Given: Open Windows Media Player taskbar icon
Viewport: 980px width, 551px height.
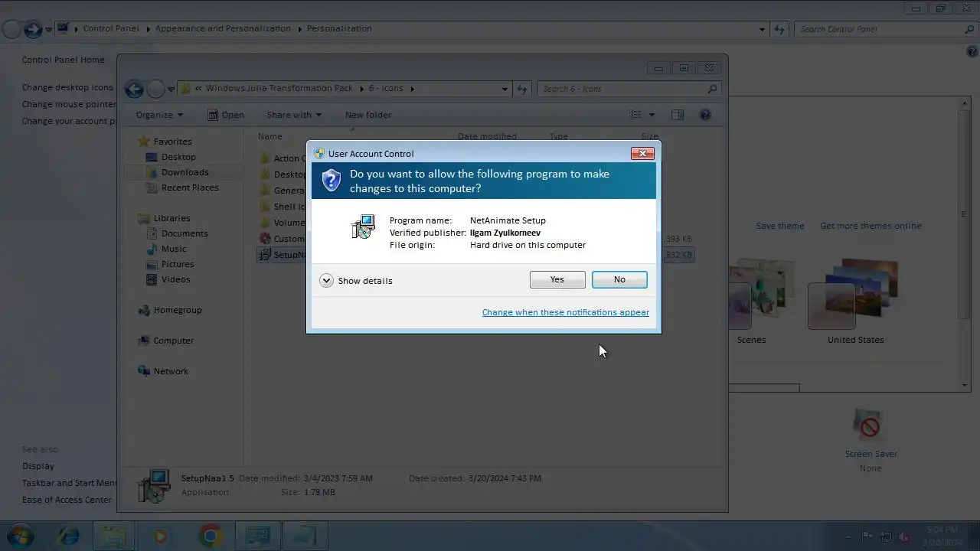Looking at the screenshot, I should [x=162, y=536].
